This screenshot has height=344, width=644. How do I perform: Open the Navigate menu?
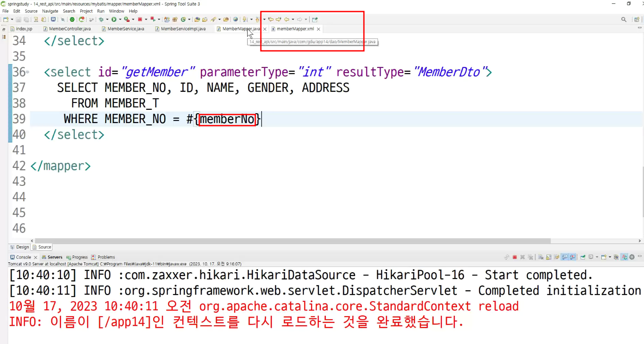[x=50, y=11]
